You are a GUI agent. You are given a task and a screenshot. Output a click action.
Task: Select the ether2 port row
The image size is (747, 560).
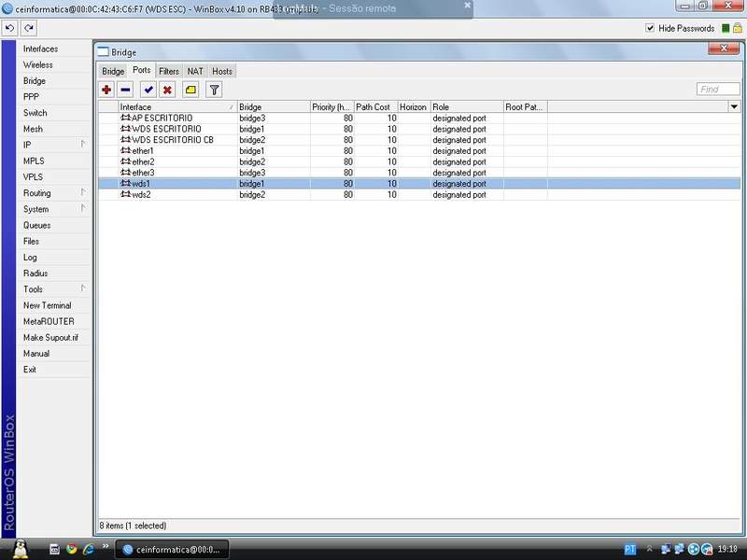419,161
